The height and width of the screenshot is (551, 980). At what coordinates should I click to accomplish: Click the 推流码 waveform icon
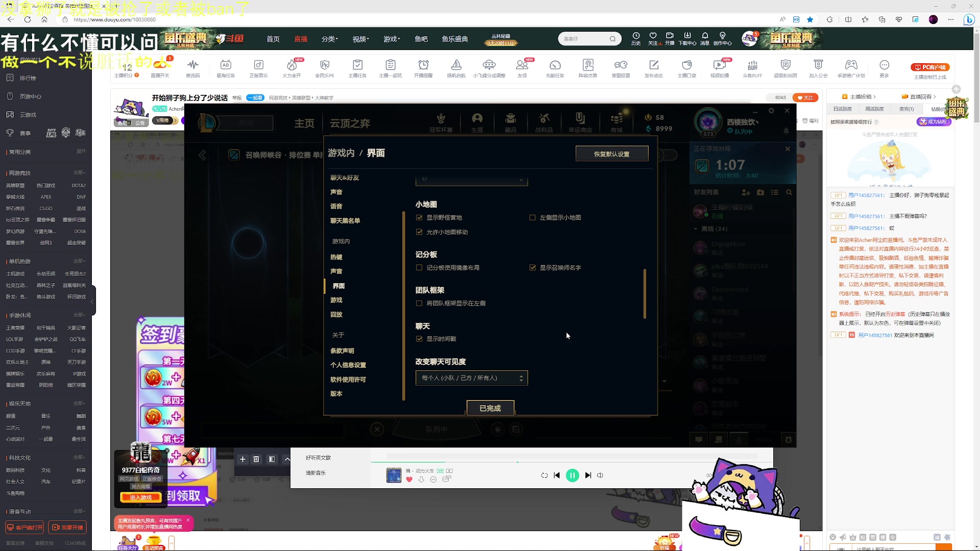193,68
